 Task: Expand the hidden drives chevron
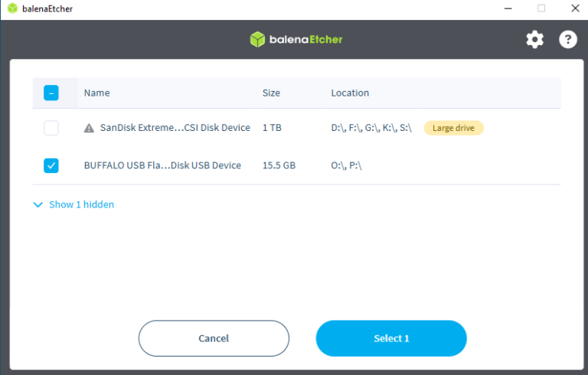coord(38,205)
